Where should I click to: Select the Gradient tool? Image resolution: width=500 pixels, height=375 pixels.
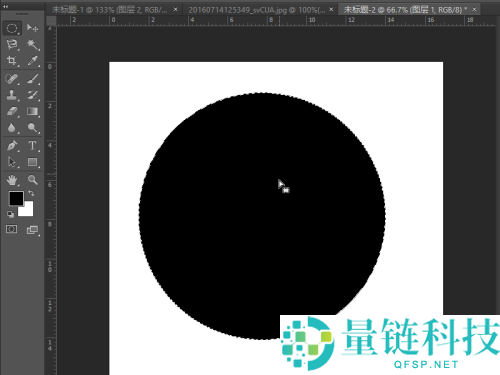point(32,111)
